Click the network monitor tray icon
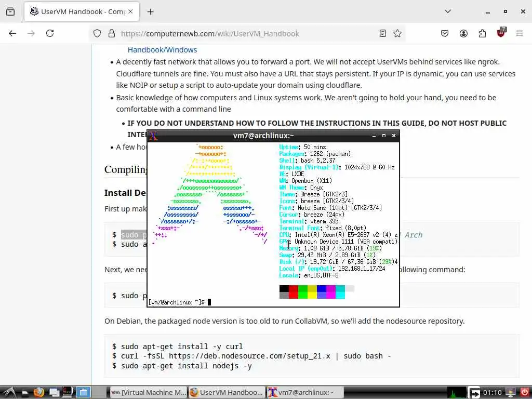Screen dimensions: 532x399 (x=510, y=393)
